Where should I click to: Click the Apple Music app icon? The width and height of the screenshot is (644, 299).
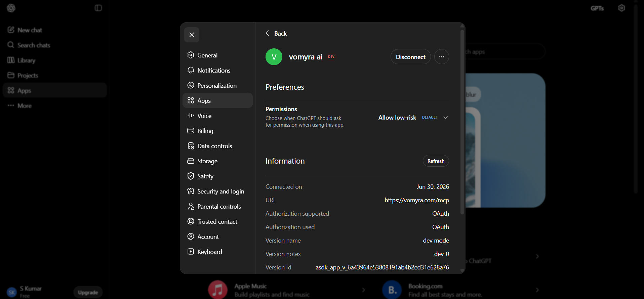[217, 290]
